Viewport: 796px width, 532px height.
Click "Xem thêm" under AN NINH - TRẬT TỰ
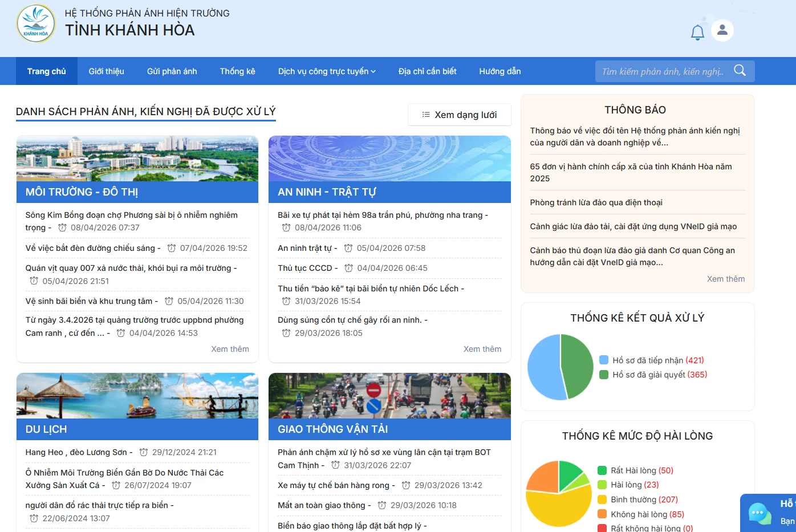tap(482, 348)
